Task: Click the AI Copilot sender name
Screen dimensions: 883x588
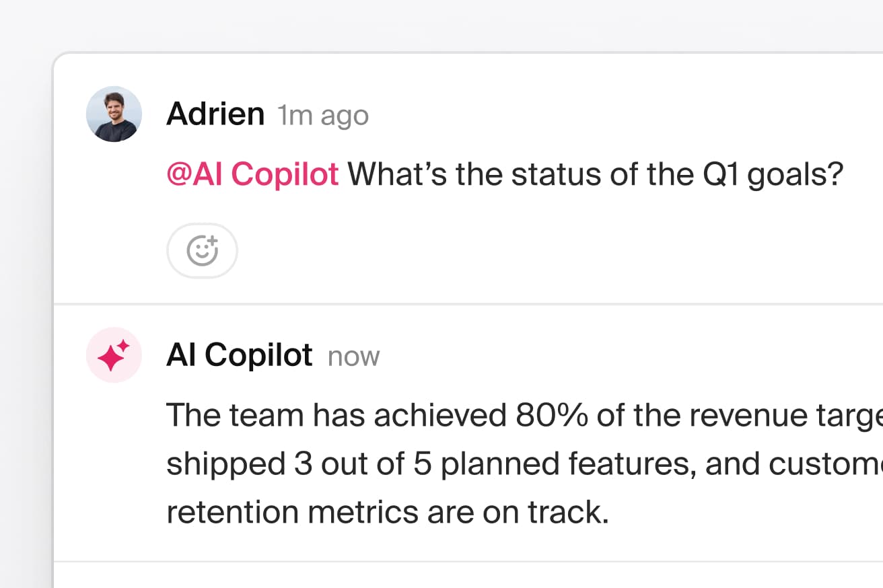Action: point(240,355)
